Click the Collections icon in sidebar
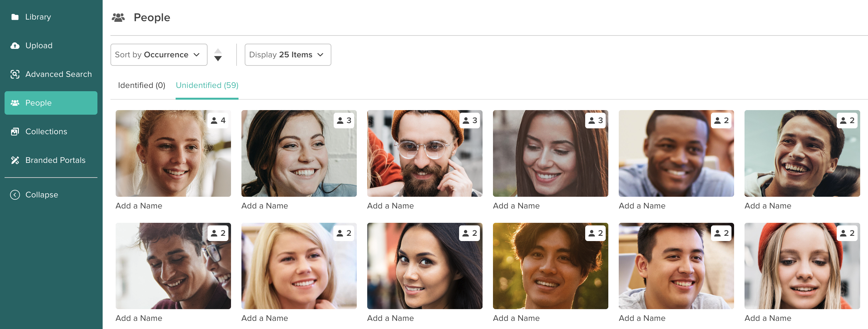 (x=15, y=131)
